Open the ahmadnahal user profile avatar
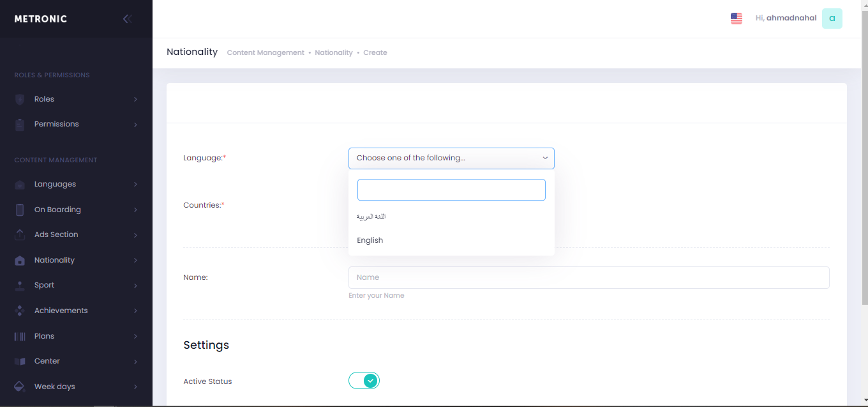Viewport: 868px width, 407px height. 832,19
